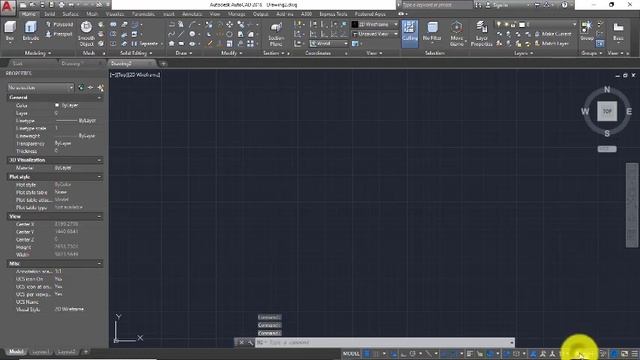Click the TOP face of the ViewCube
The height and width of the screenshot is (360, 640).
coord(607,111)
